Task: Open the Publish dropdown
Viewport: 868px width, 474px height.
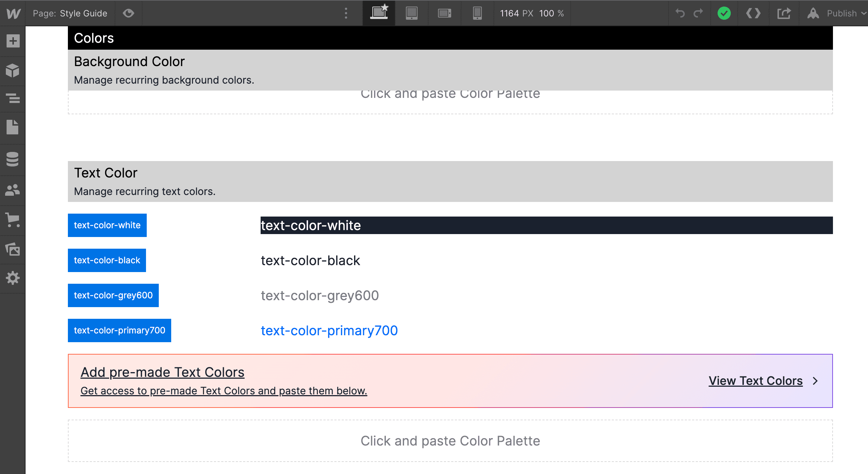Action: (x=844, y=13)
